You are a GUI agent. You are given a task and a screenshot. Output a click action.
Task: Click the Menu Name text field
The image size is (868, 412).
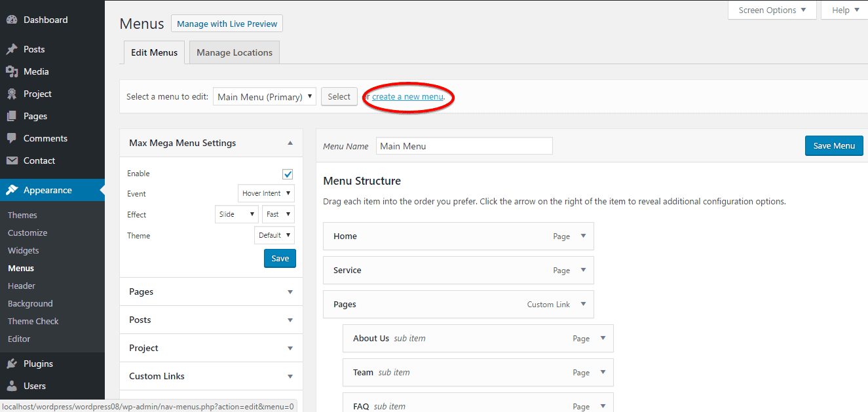click(x=464, y=146)
